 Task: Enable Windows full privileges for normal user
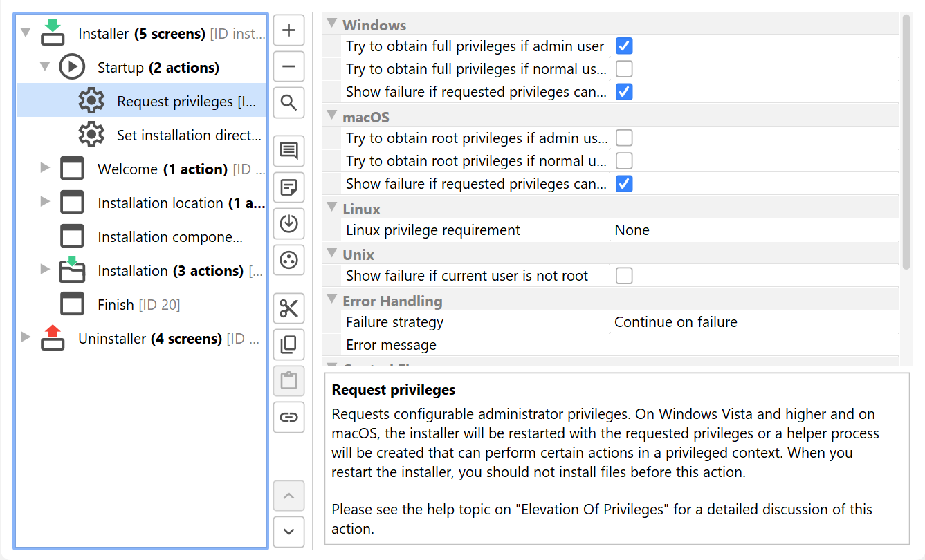tap(624, 69)
